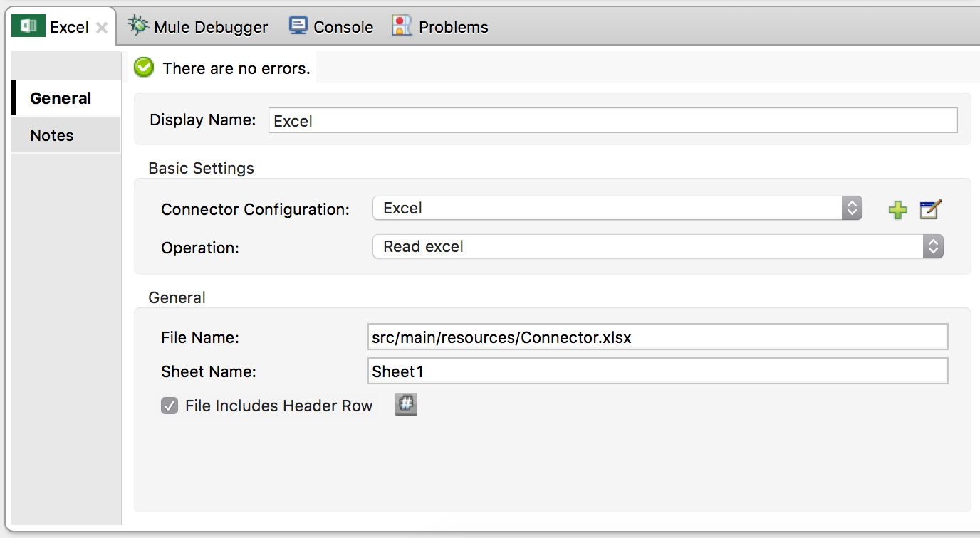This screenshot has width=980, height=538.
Task: Click the 'Display Name:' label
Action: click(202, 120)
